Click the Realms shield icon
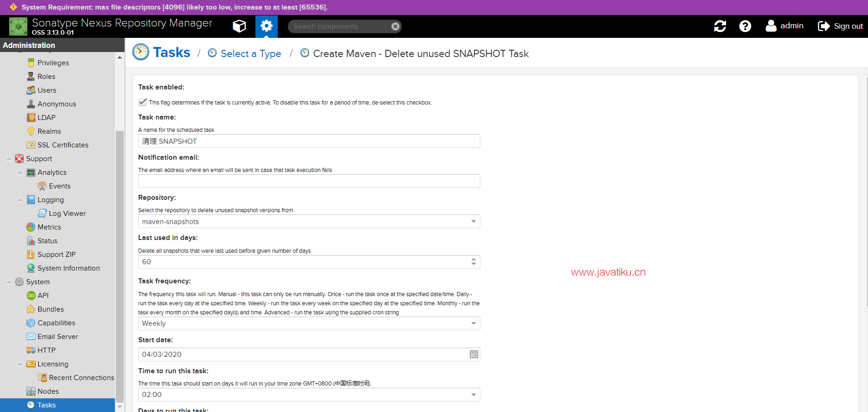Image resolution: width=868 pixels, height=412 pixels. tap(31, 131)
